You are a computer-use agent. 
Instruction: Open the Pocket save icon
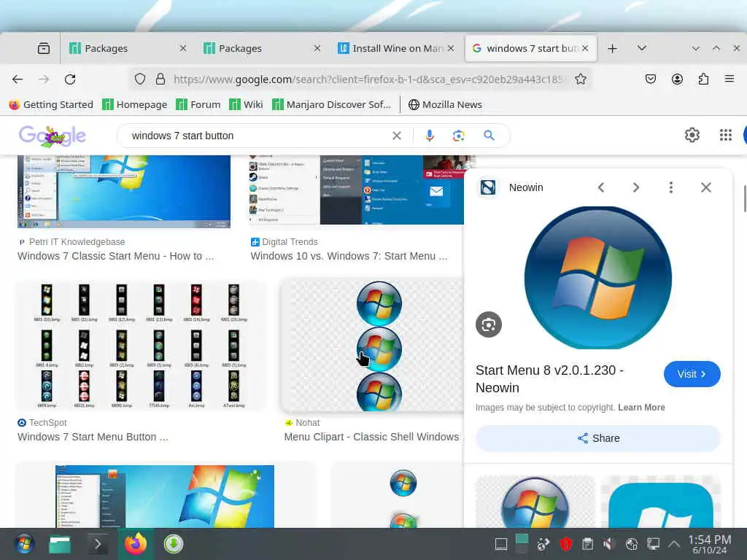[x=650, y=79]
